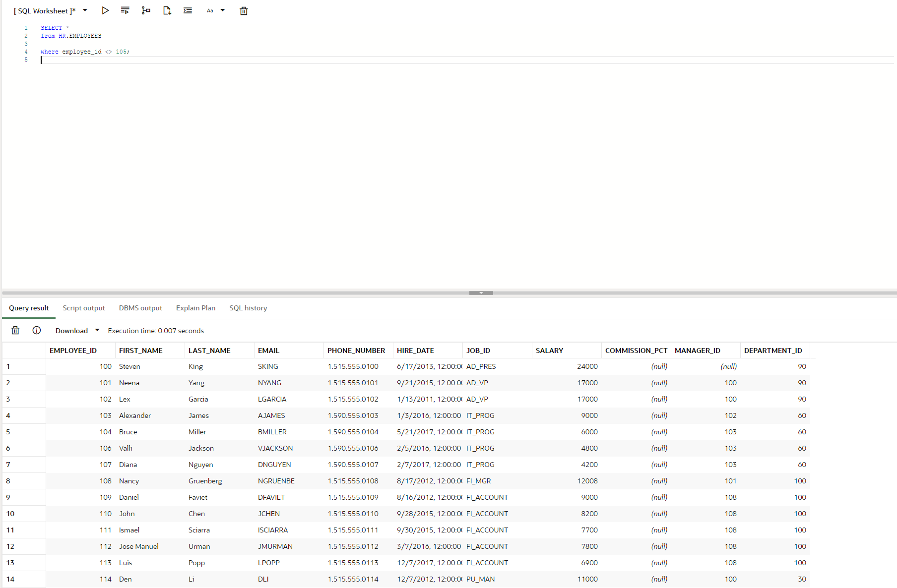Place cursor on editor line 5
Image resolution: width=897 pixels, height=588 pixels.
466,59
